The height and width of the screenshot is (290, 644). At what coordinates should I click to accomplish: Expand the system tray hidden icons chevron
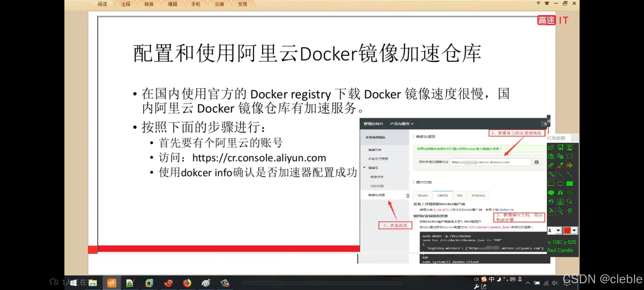point(528,283)
